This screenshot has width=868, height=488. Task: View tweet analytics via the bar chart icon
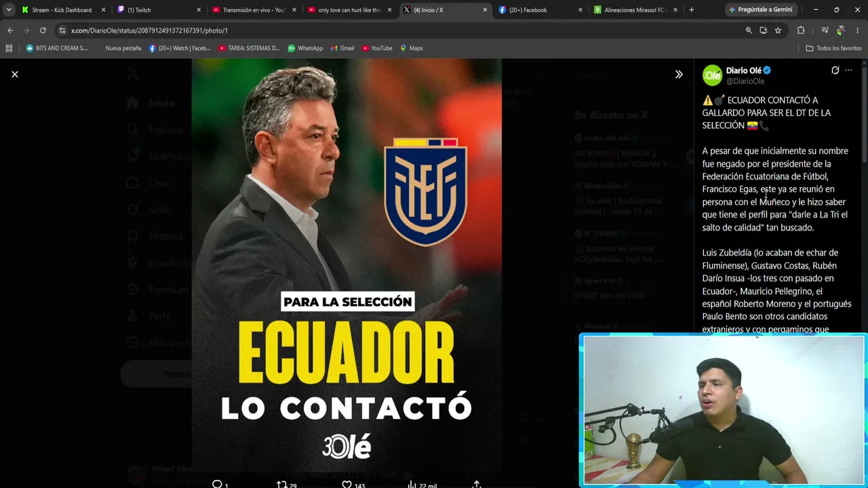412,484
